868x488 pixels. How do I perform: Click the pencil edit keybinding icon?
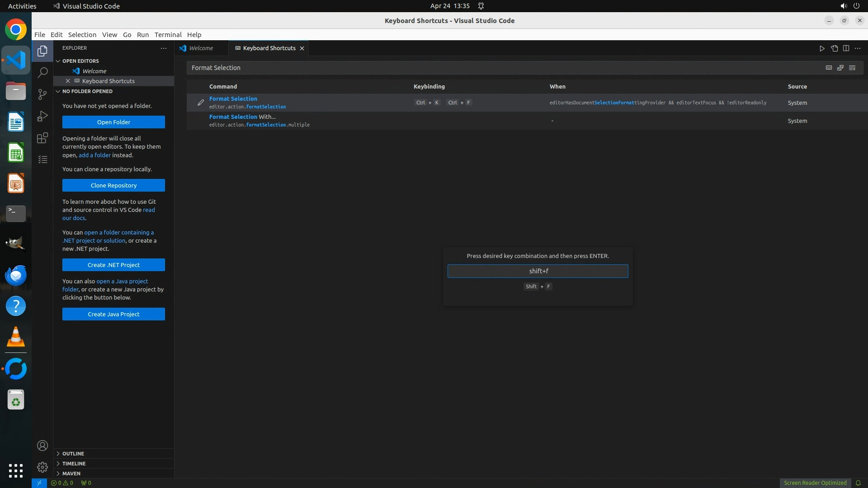click(201, 103)
